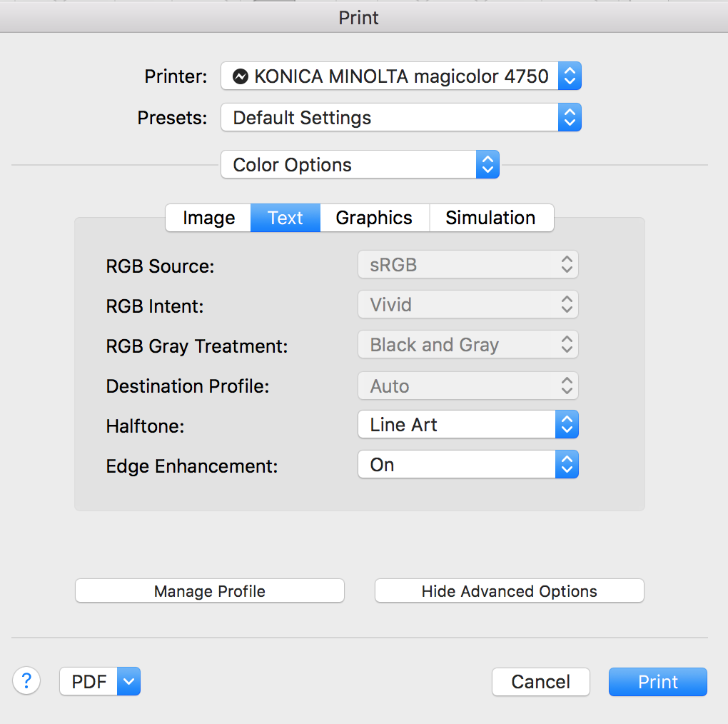This screenshot has width=728, height=724.
Task: Click the printer status icon beside KONICA MINOLTA
Action: click(x=241, y=76)
